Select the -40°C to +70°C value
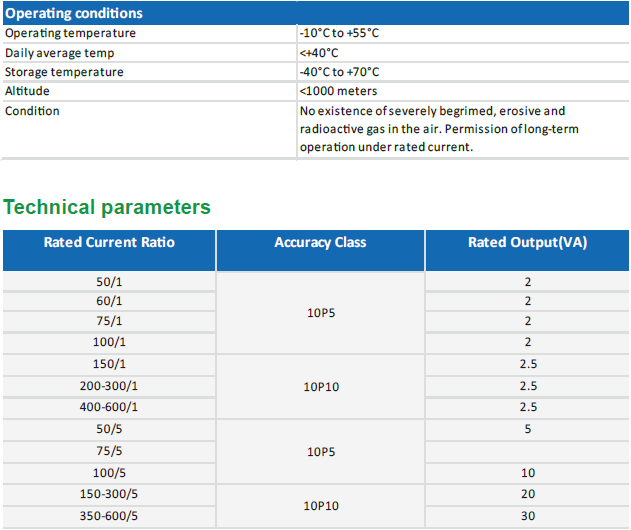Screen dimensions: 631x530 pos(339,72)
